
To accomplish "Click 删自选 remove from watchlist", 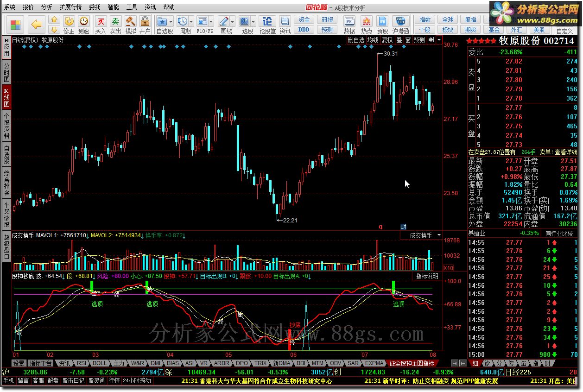I will (x=356, y=40).
